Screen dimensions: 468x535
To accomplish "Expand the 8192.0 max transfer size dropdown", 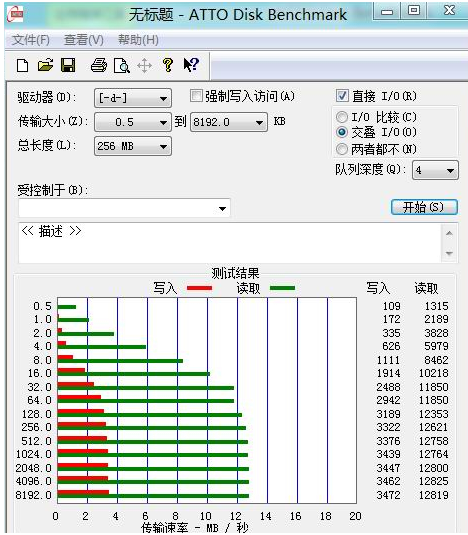I will pyautogui.click(x=229, y=122).
